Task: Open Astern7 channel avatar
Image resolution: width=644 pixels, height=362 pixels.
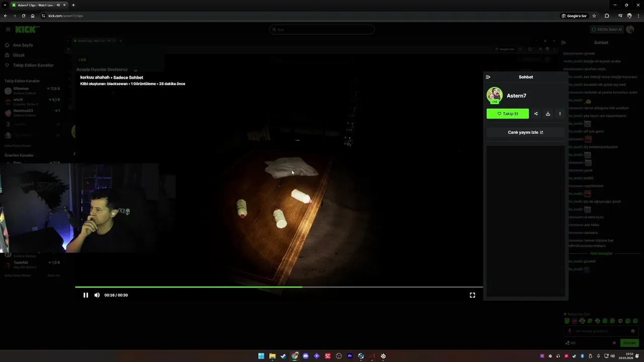Action: 495,95
